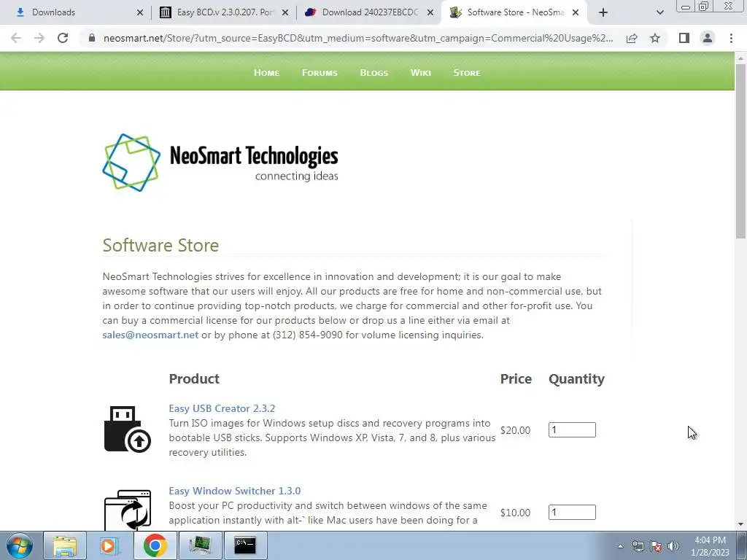This screenshot has height=560, width=747.
Task: Open the monitor application taskbar icon
Action: tap(200, 545)
